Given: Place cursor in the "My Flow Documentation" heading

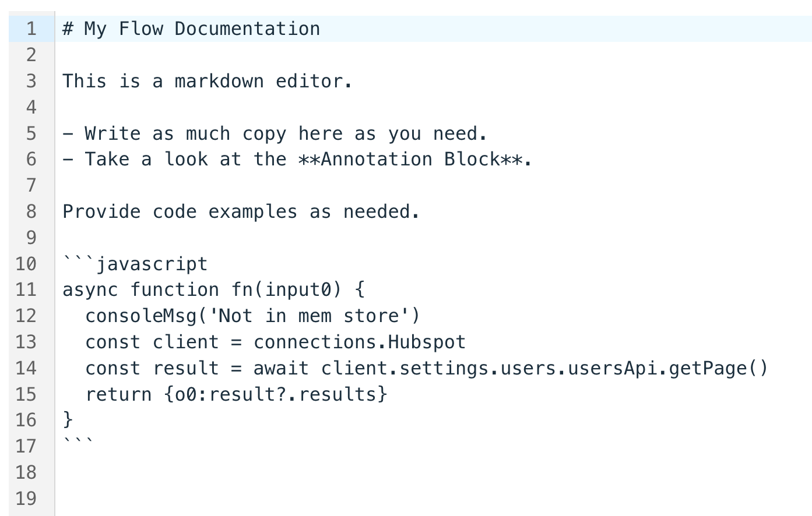Looking at the screenshot, I should pos(202,29).
